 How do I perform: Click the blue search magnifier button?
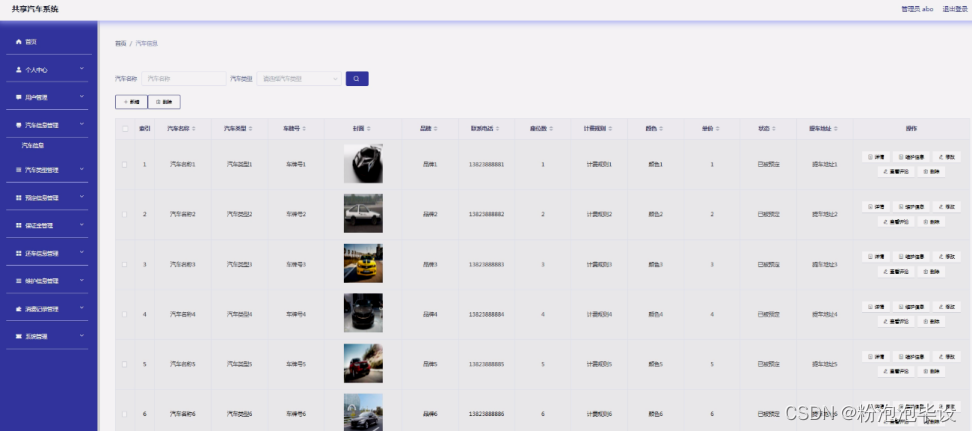[357, 78]
